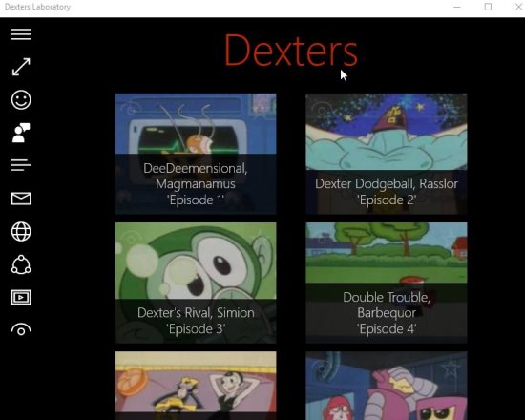Click the 'Episode 4' caption text
This screenshot has height=420, width=525.
point(387,329)
